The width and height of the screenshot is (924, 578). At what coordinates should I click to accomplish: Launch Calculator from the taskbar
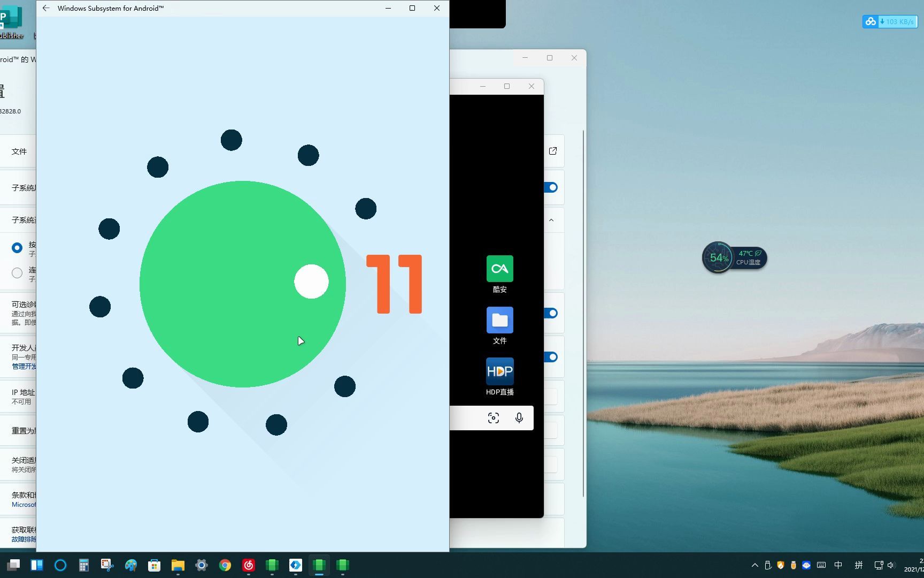(x=84, y=565)
